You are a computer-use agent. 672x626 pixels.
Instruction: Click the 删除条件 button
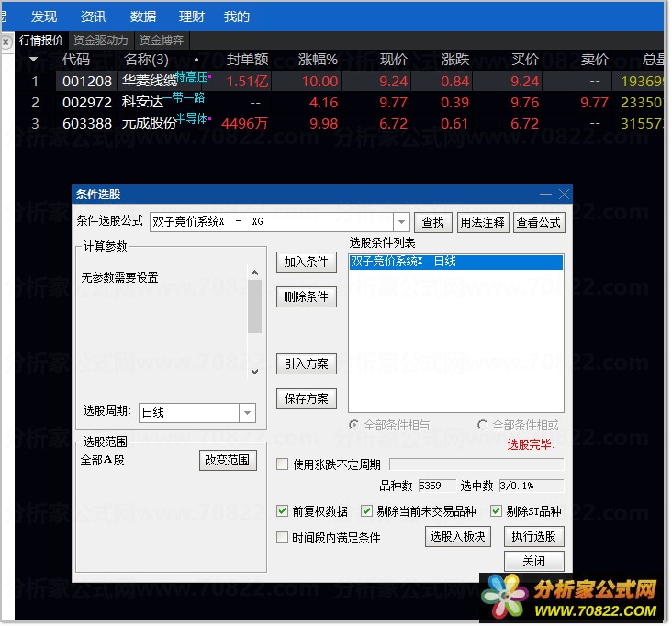pos(306,296)
